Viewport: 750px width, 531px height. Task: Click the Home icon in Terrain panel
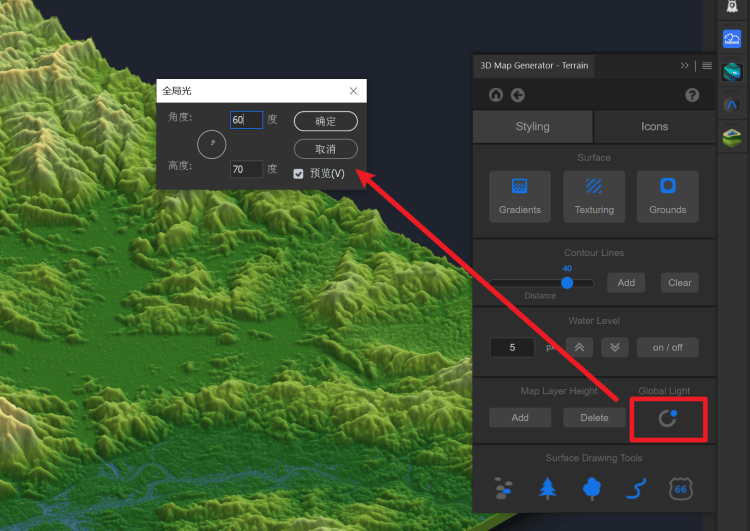pos(496,95)
